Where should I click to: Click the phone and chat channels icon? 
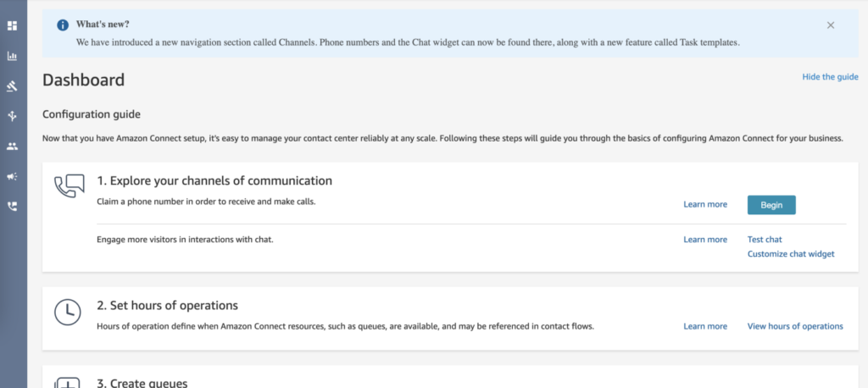coord(70,186)
